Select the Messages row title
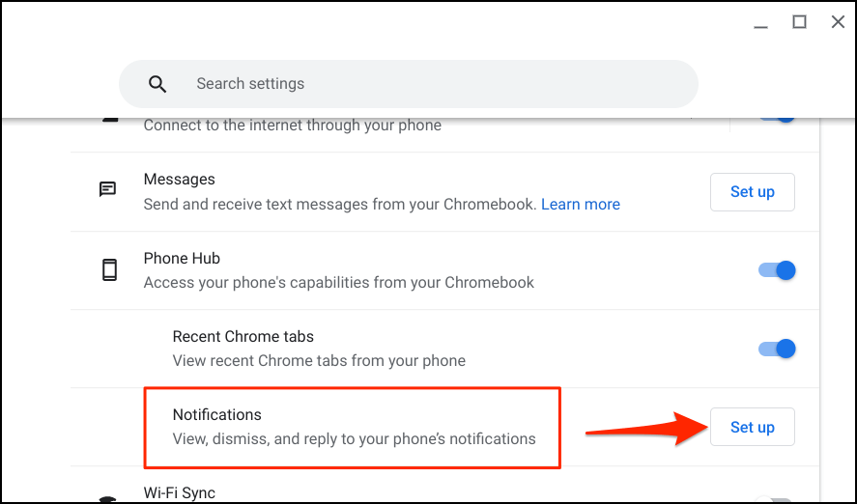Screen dimensions: 857x504 point(180,180)
